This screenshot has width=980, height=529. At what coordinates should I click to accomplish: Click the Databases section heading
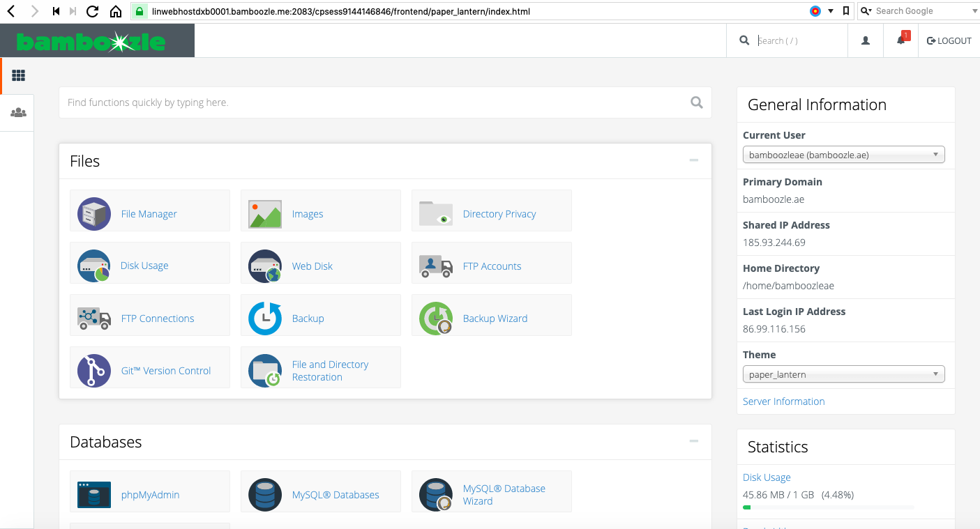pyautogui.click(x=106, y=442)
